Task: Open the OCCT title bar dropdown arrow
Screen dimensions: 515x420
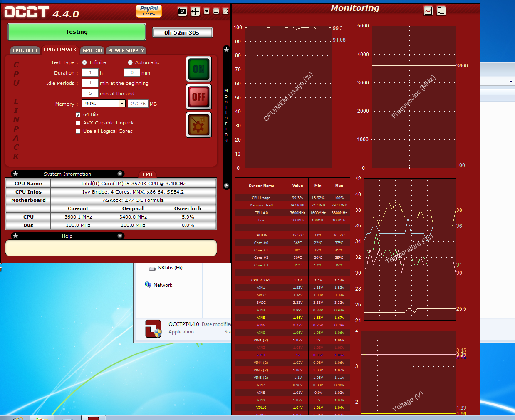Action: point(207,11)
